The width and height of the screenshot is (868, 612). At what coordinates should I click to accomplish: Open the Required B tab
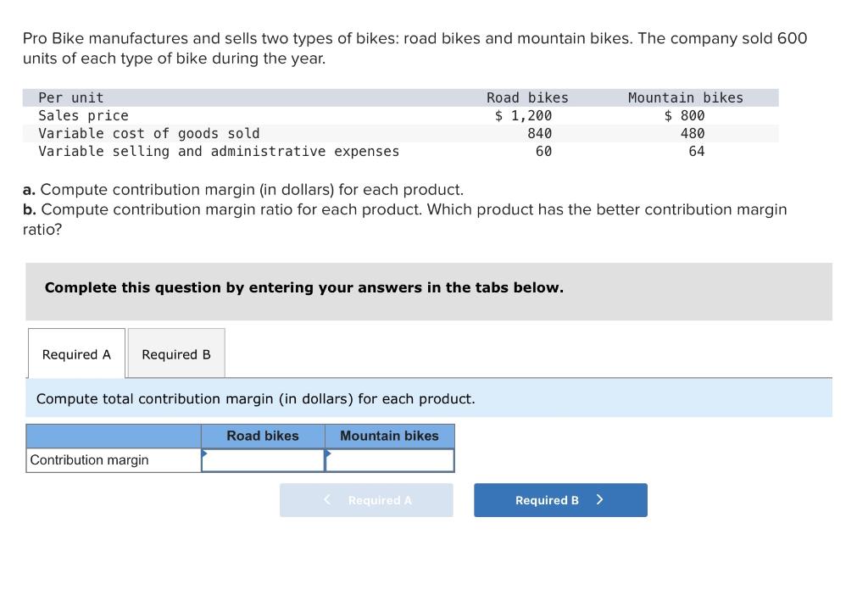click(x=176, y=354)
